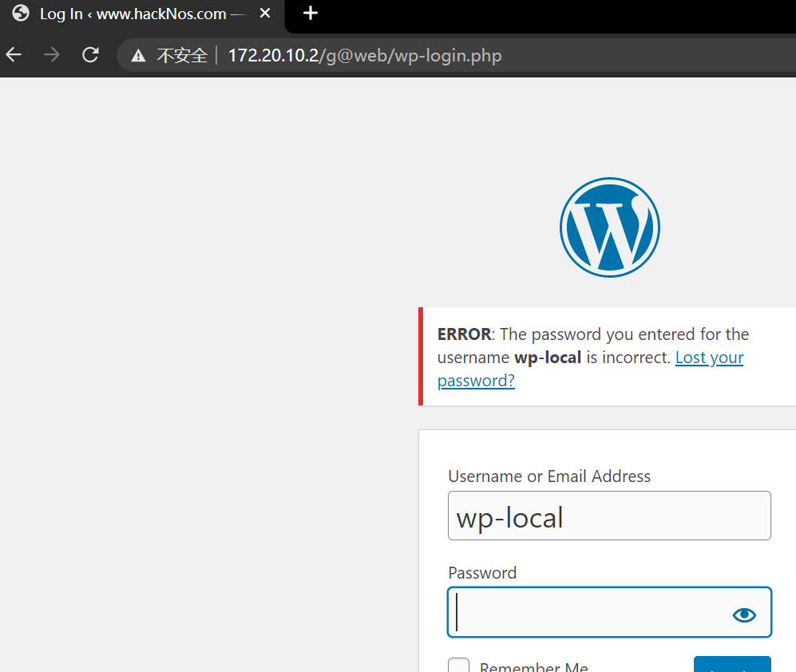Open a new tab with plus button
Image resolution: width=796 pixels, height=672 pixels.
[310, 14]
